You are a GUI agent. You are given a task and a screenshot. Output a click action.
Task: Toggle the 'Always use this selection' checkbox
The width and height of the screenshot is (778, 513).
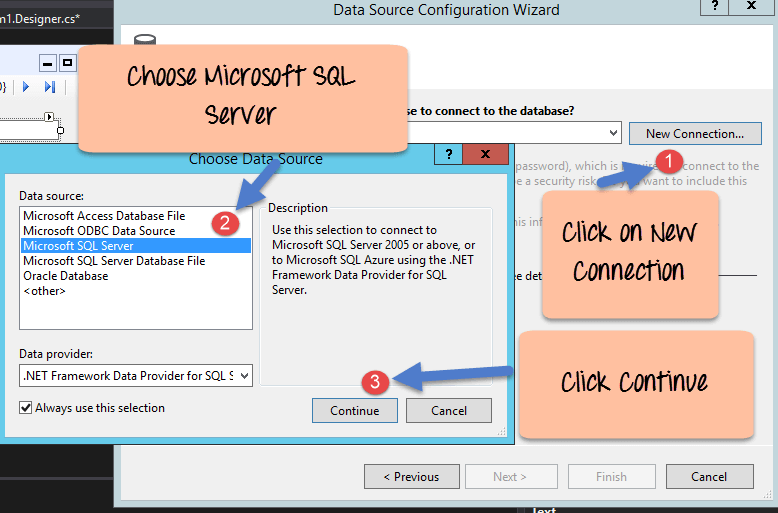(26, 408)
